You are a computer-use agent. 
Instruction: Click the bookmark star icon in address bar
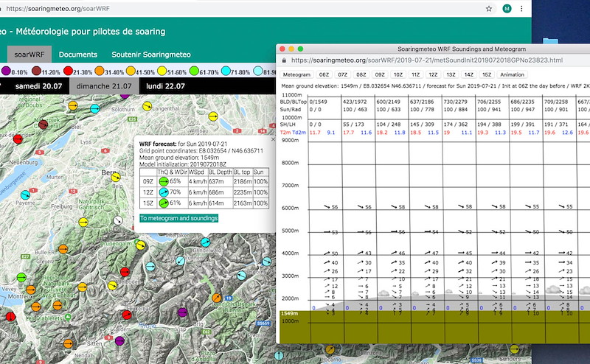[489, 8]
